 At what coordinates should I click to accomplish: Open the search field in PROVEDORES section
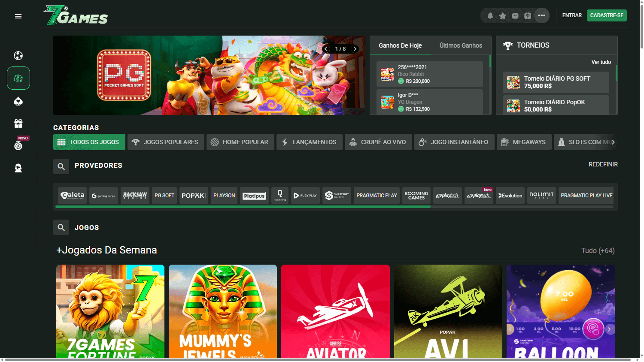click(61, 166)
